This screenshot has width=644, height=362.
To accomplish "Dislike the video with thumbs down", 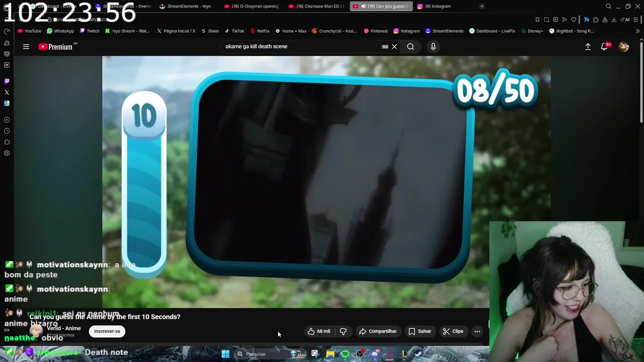I will [x=343, y=331].
